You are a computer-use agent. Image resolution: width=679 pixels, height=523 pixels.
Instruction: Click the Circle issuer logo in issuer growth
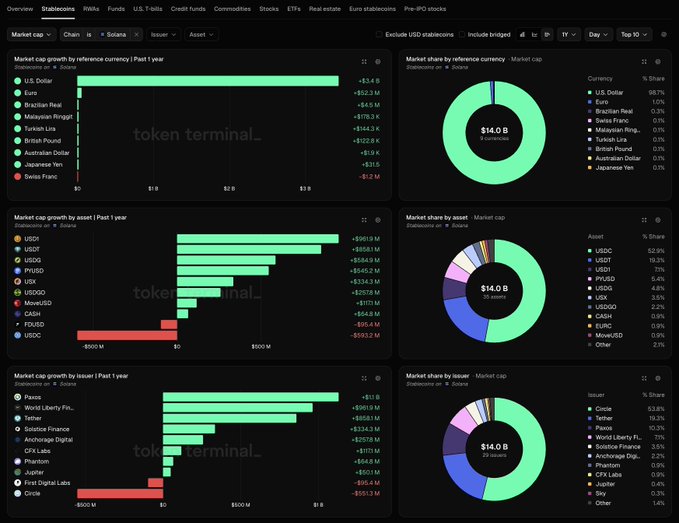17,494
